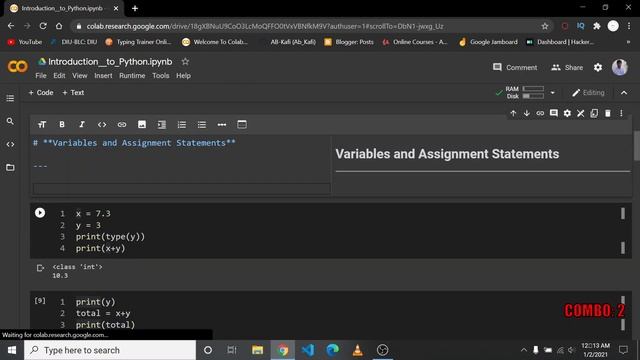Open the Blogger: Posts bookmark
Viewport: 640px width, 360px height.
tap(349, 42)
